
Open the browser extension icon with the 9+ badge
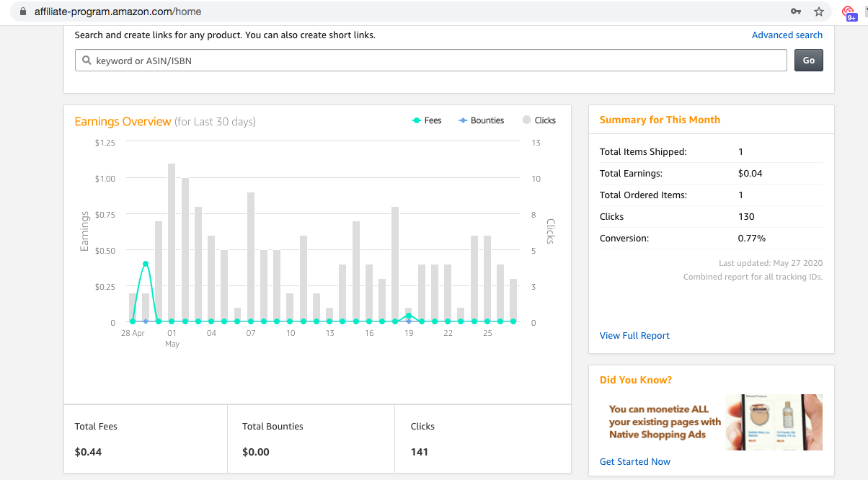(x=849, y=12)
